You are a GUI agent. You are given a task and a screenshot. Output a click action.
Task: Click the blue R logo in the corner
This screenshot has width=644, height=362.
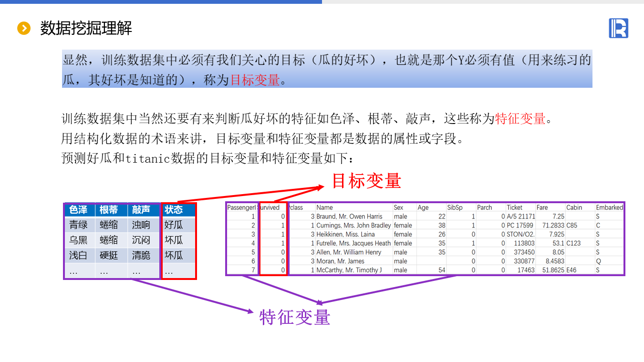pyautogui.click(x=618, y=28)
